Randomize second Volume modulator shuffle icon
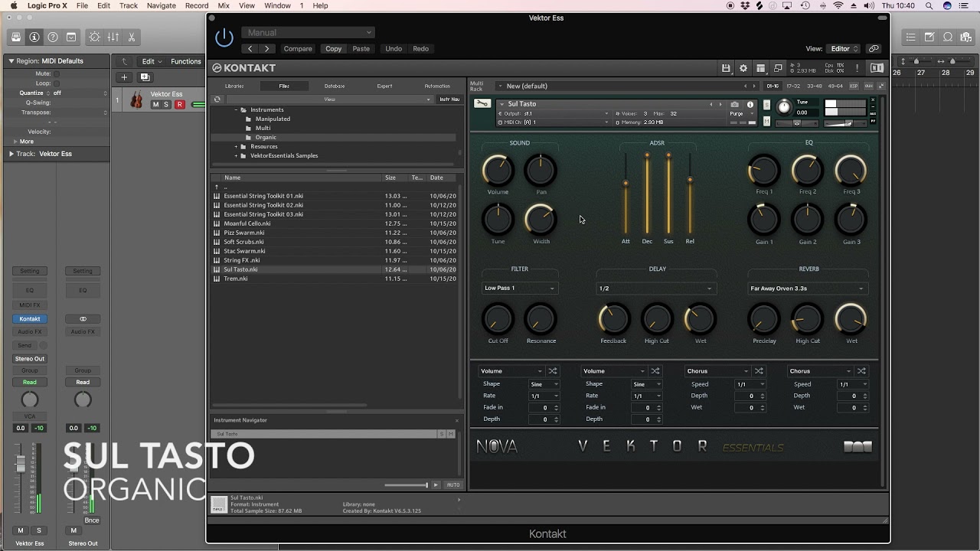Image resolution: width=980 pixels, height=551 pixels. tap(655, 371)
